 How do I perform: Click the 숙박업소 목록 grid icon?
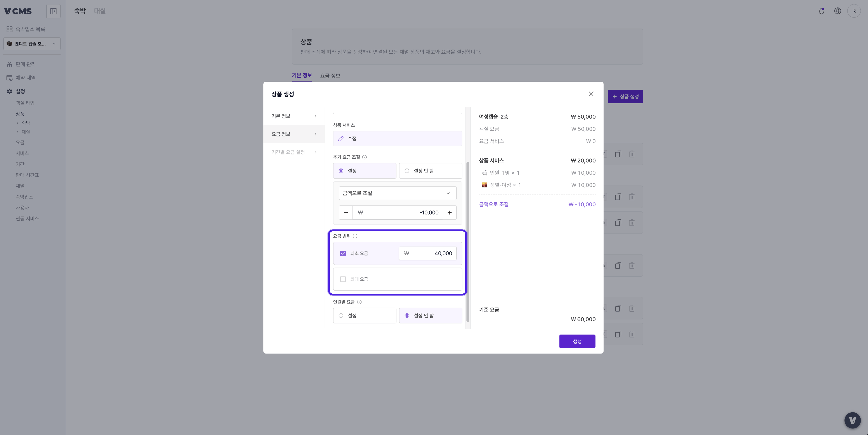[10, 29]
